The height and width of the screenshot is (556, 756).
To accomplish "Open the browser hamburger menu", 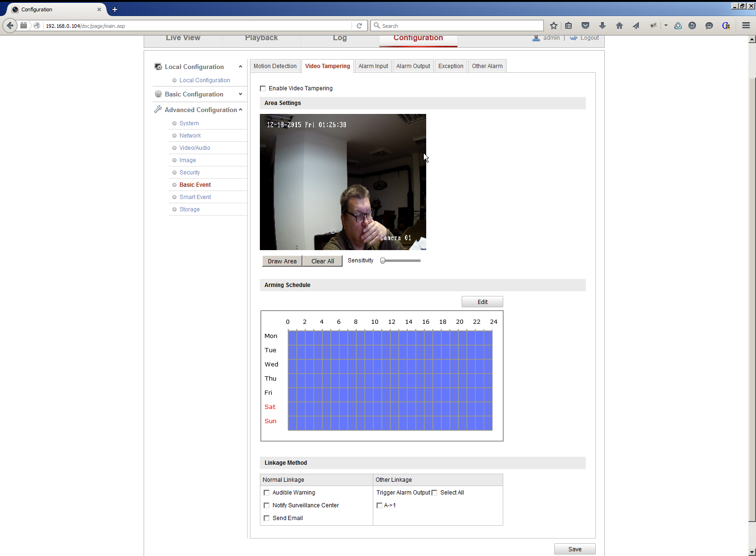I will [x=746, y=26].
